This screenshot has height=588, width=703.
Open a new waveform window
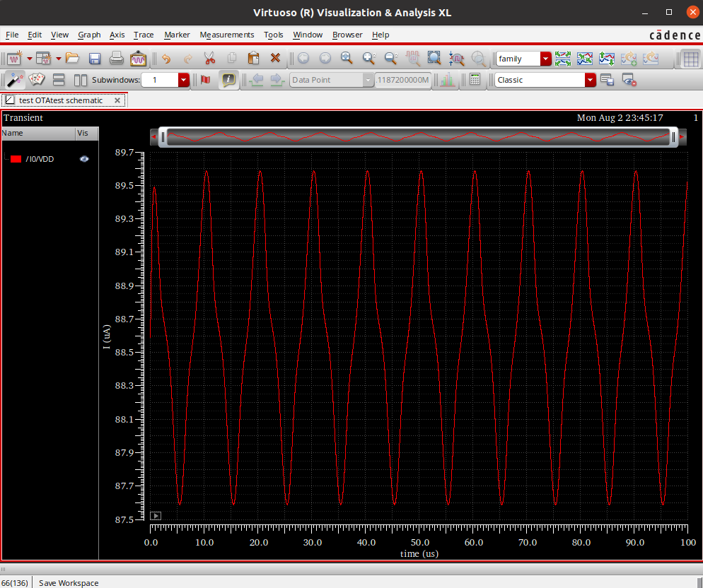(x=16, y=59)
